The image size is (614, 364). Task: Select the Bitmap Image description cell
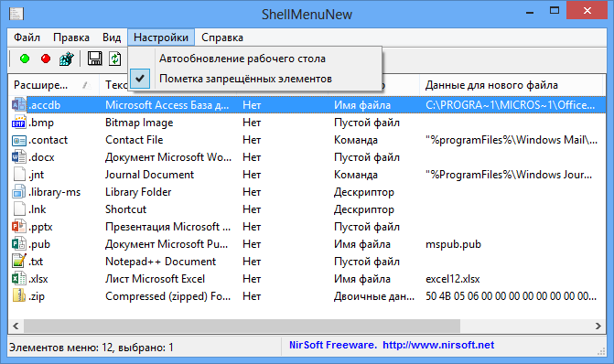click(x=139, y=123)
